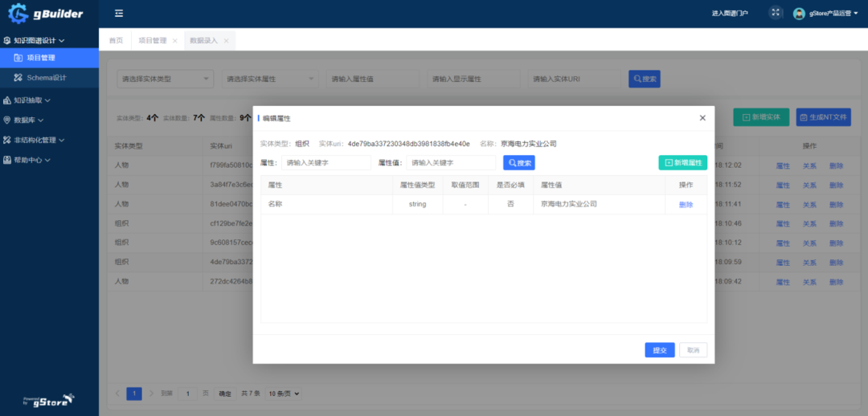Close the 编辑属性 dialog with X
The image size is (868, 416).
(702, 118)
